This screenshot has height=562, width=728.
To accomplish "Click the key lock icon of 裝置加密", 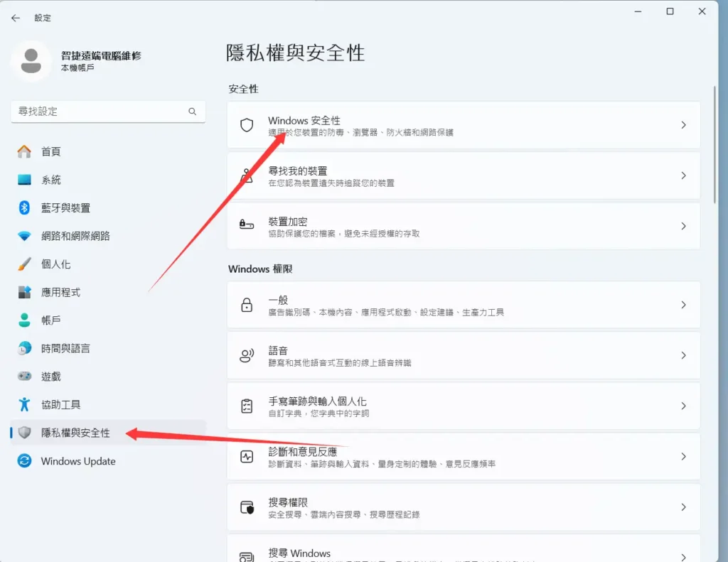I will coord(247,225).
